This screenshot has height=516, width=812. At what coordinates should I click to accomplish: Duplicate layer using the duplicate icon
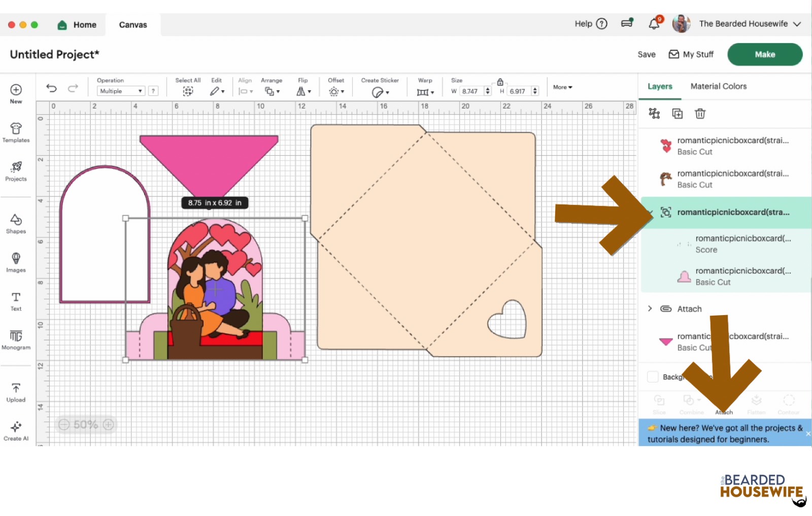pos(677,114)
